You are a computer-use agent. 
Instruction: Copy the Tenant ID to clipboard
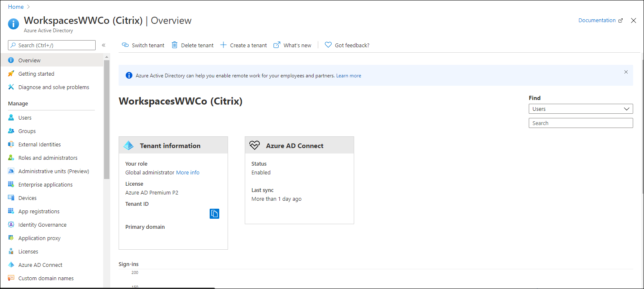[x=214, y=214]
